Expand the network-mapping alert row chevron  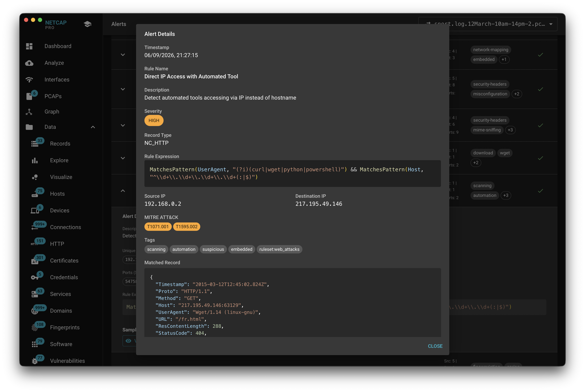pos(123,55)
